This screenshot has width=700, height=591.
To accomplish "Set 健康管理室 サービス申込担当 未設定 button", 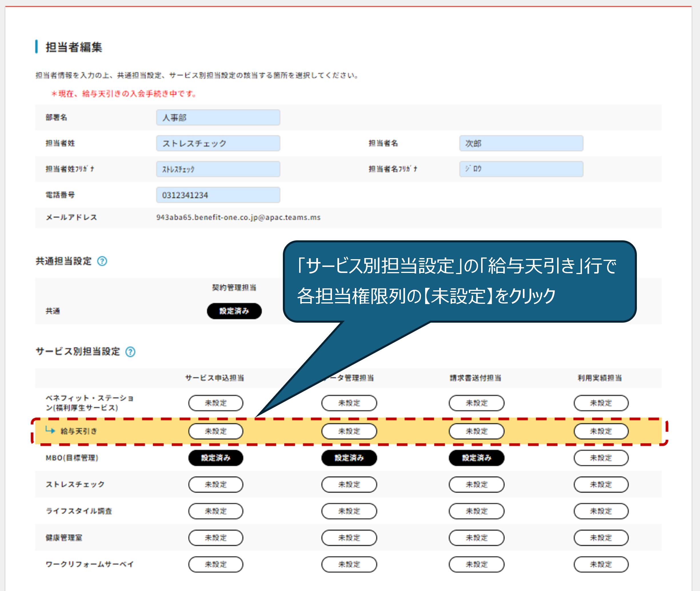I will tap(216, 538).
